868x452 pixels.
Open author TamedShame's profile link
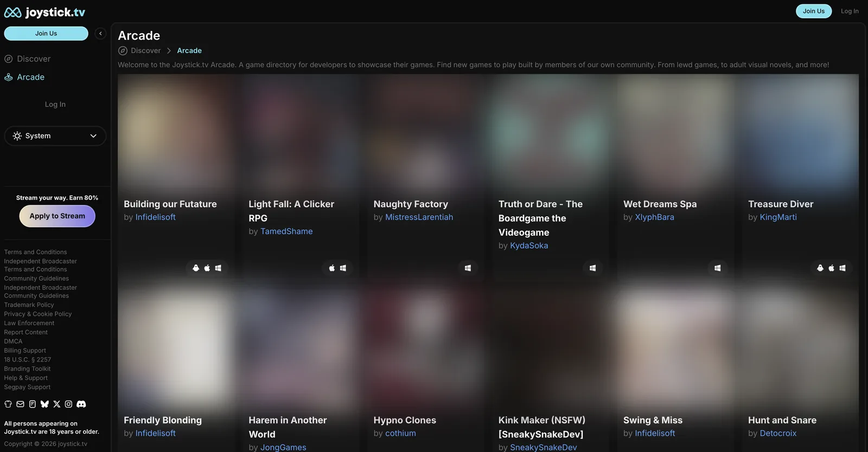(286, 231)
